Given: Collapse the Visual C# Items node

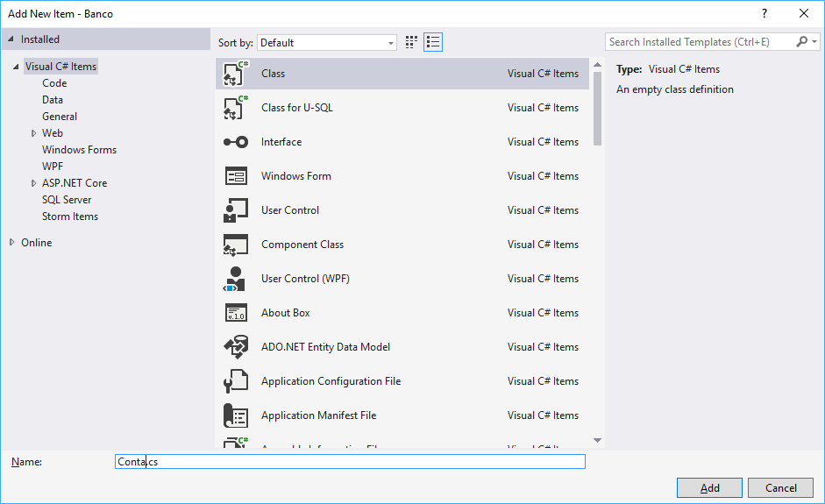Looking at the screenshot, I should tap(16, 67).
